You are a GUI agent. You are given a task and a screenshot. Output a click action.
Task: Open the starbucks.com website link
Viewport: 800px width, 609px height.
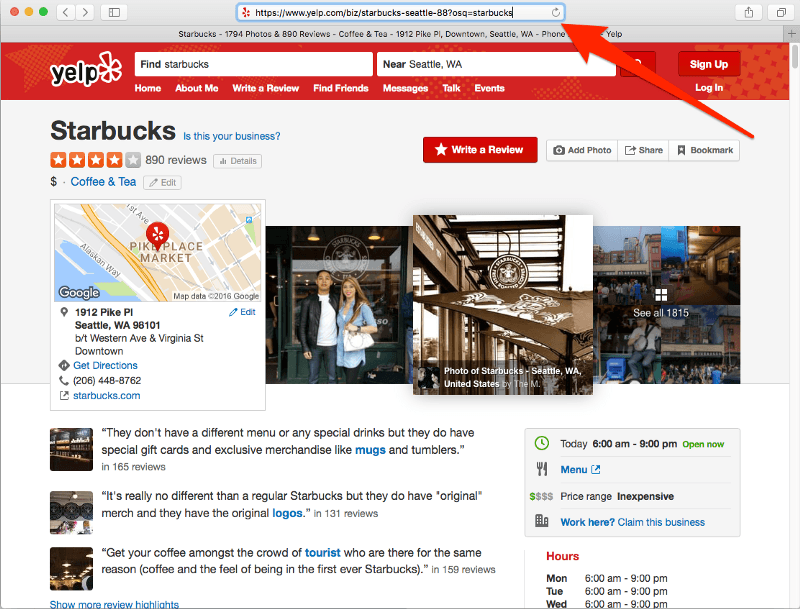[x=105, y=395]
